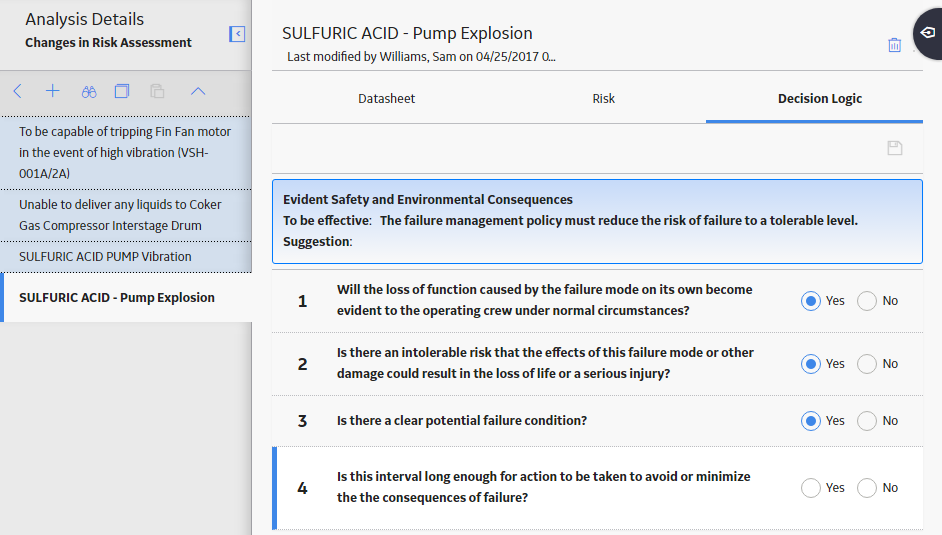The image size is (942, 535).
Task: Collapse the Analysis Details side panel
Action: pyautogui.click(x=237, y=34)
